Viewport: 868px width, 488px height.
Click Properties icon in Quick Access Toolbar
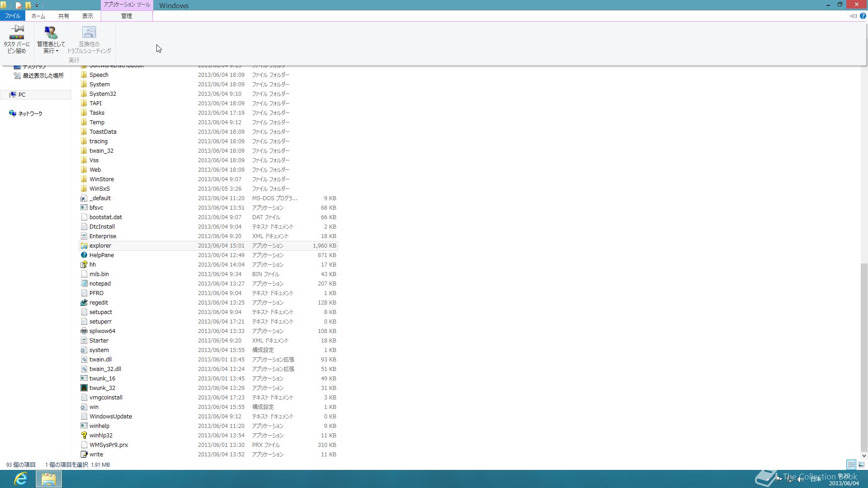pos(18,5)
